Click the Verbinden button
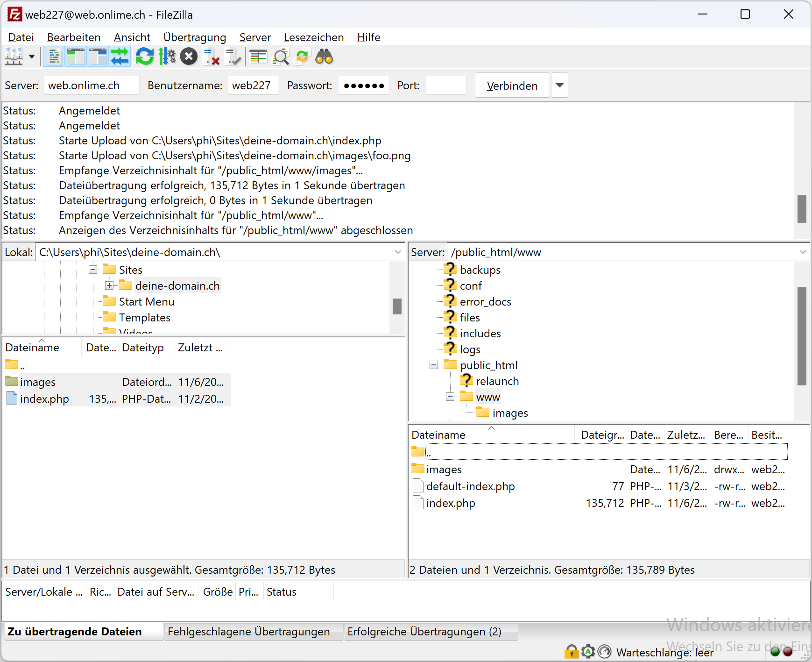The image size is (812, 662). tap(512, 85)
